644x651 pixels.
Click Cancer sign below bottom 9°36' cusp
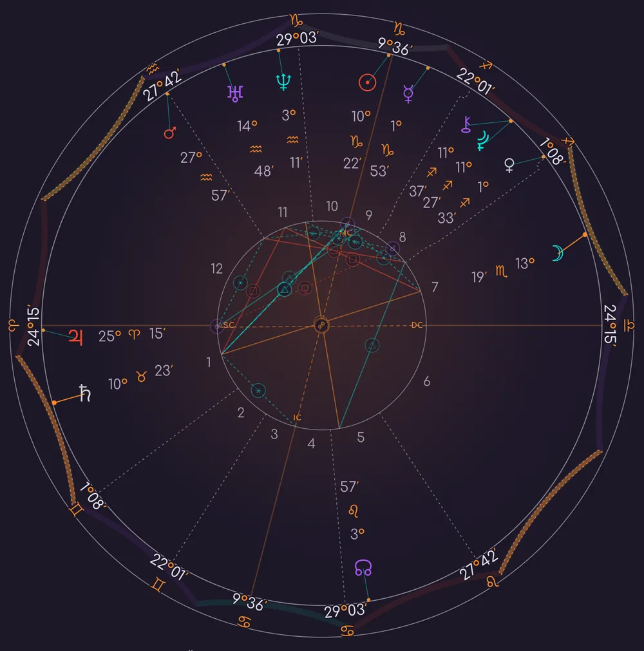coord(245,621)
